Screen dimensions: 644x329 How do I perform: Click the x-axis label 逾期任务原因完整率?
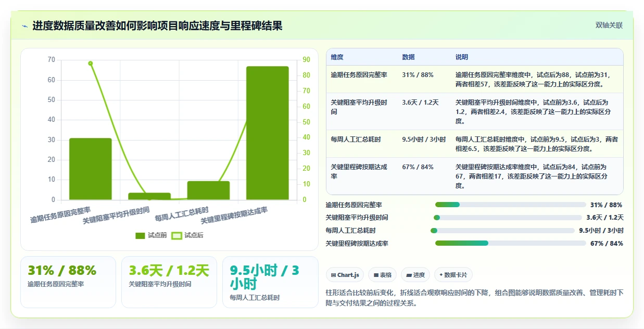(x=60, y=215)
